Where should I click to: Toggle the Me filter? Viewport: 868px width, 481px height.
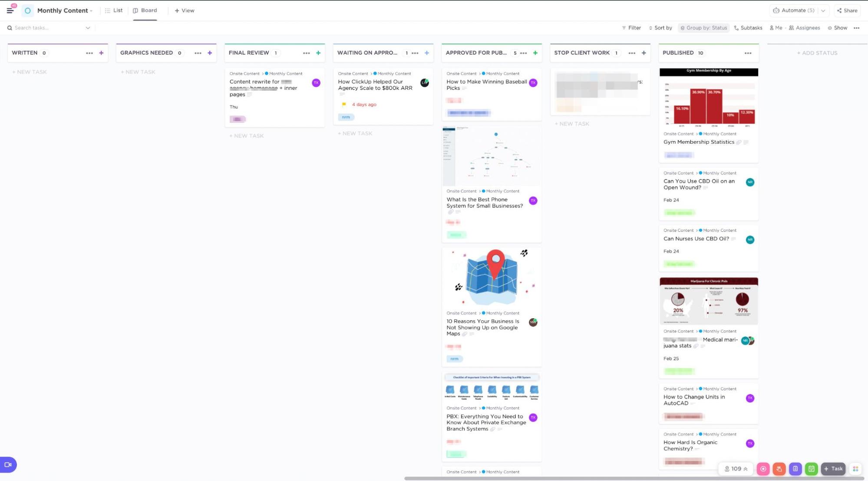[x=776, y=28]
